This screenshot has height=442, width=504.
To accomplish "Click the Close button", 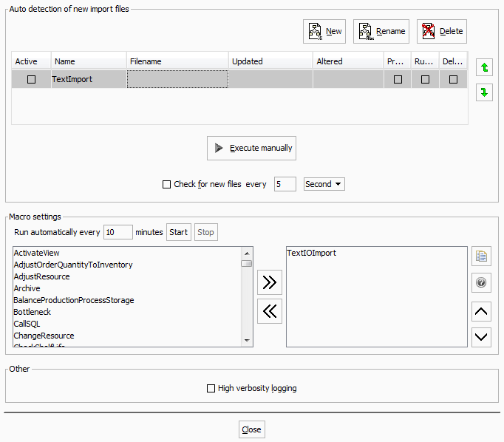I will tap(252, 429).
